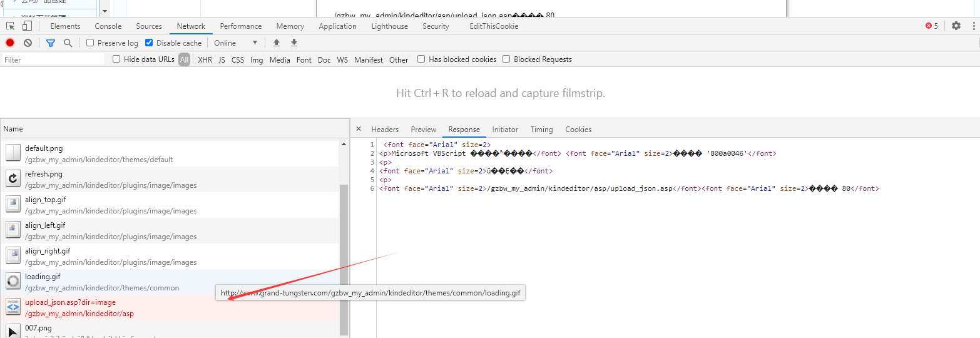The image size is (980, 338).
Task: Toggle the device toolbar icon
Action: [27, 26]
